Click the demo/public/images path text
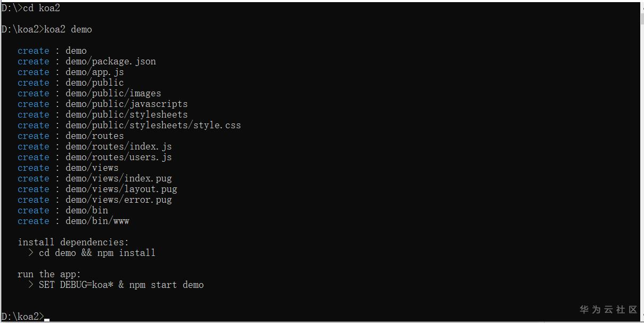 (x=113, y=93)
